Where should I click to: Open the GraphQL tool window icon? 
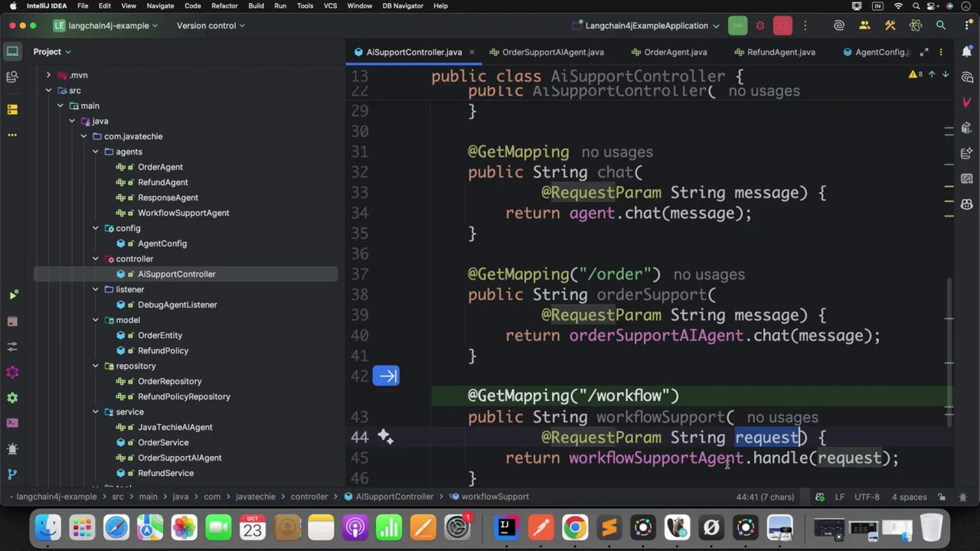click(12, 372)
